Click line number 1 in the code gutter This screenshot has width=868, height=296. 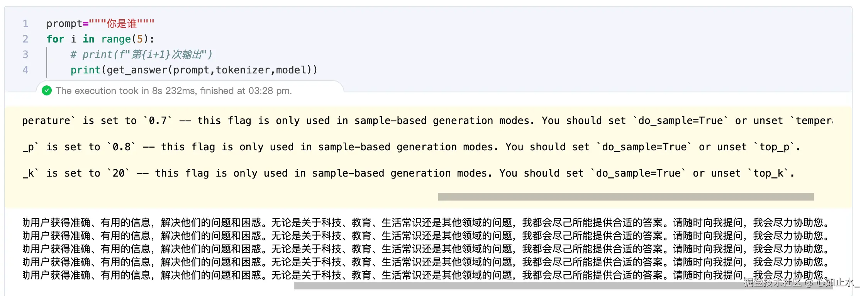pyautogui.click(x=25, y=24)
